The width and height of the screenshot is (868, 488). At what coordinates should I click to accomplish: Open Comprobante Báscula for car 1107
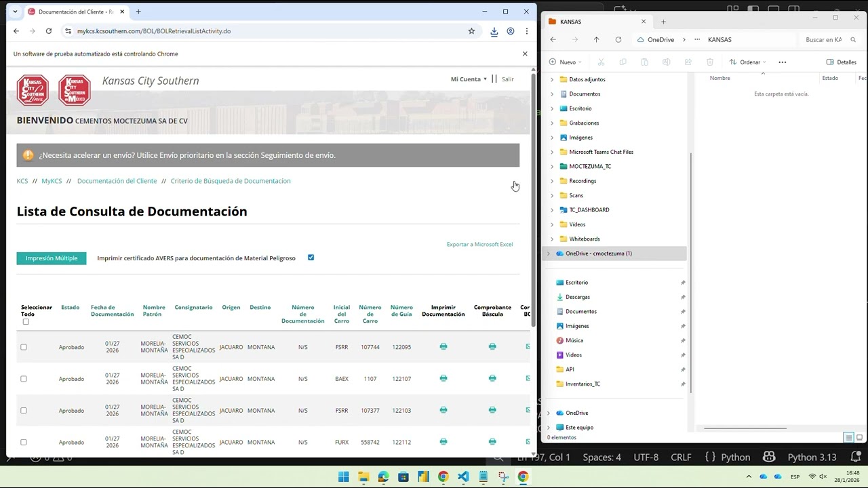[492, 378]
